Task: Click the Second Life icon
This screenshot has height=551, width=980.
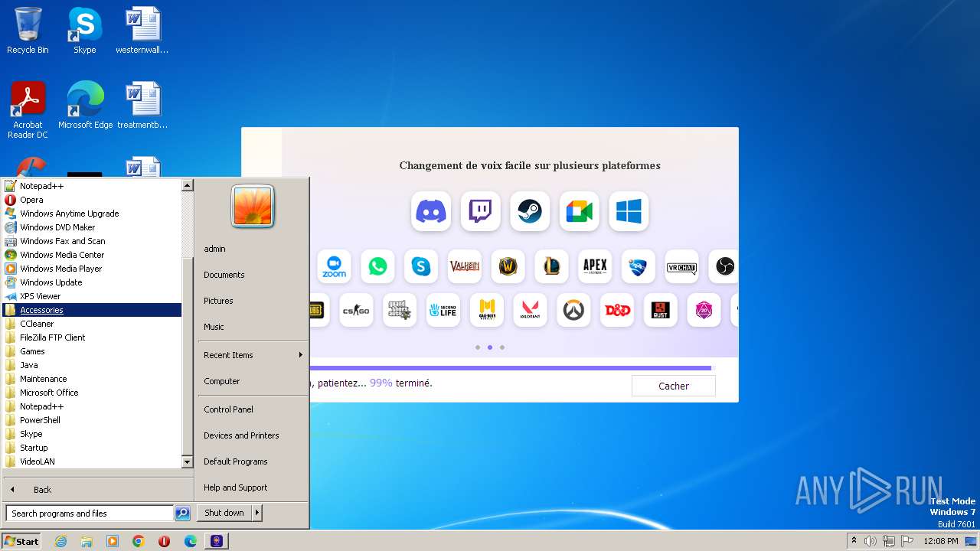Action: click(x=443, y=310)
